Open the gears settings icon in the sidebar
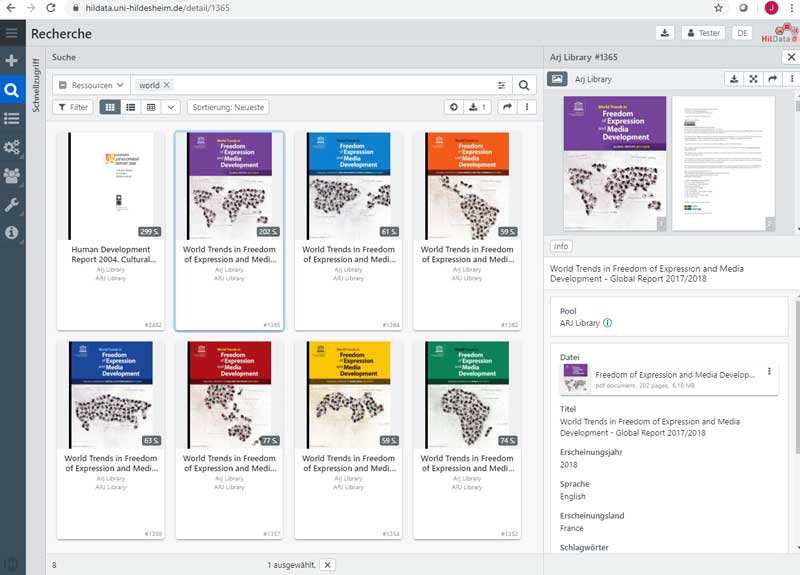Screen dimensions: 800x575 point(11,147)
